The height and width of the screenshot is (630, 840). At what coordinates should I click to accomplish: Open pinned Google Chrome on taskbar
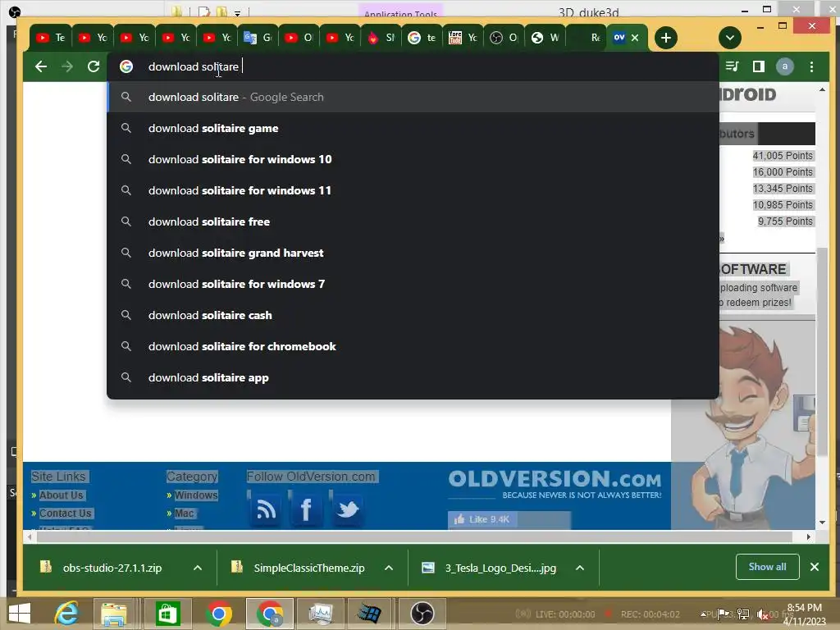[x=218, y=614]
